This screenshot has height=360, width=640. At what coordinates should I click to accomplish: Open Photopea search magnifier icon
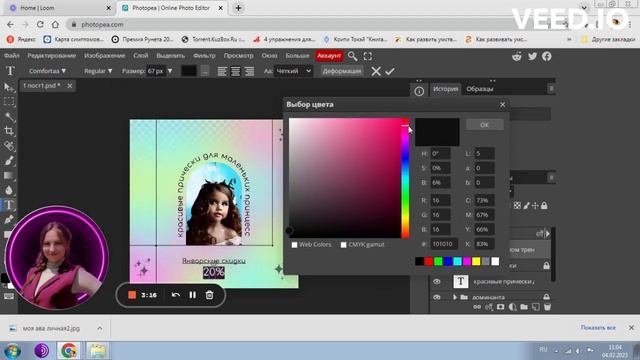pyautogui.click(x=353, y=56)
